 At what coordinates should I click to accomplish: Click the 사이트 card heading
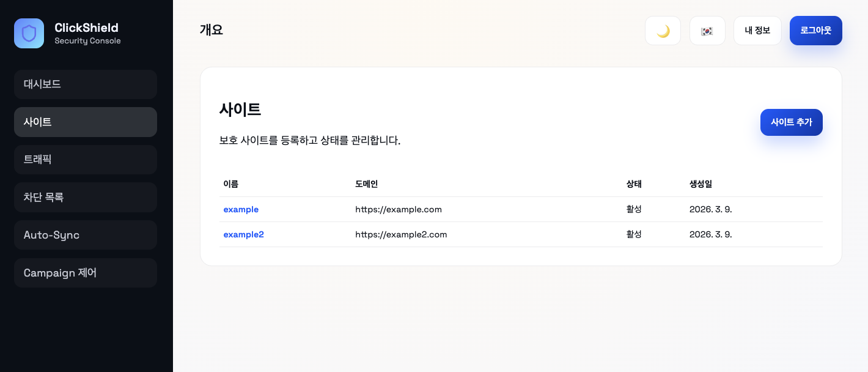click(240, 110)
